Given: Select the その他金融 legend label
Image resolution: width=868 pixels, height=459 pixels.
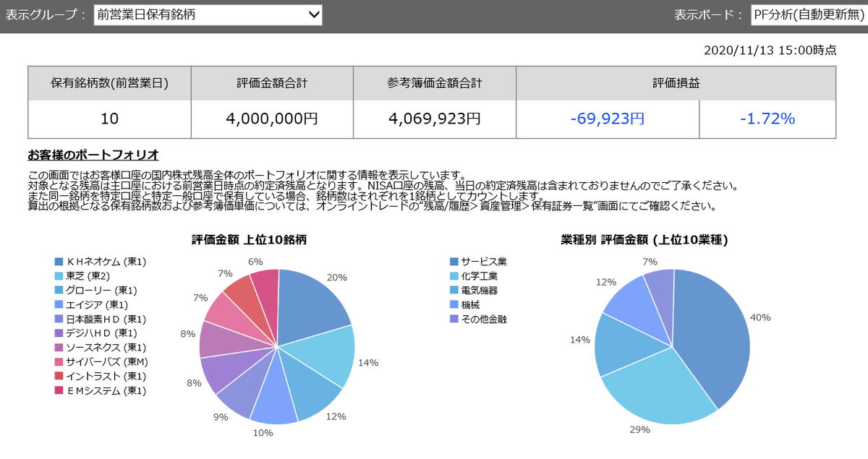Looking at the screenshot, I should click(484, 319).
